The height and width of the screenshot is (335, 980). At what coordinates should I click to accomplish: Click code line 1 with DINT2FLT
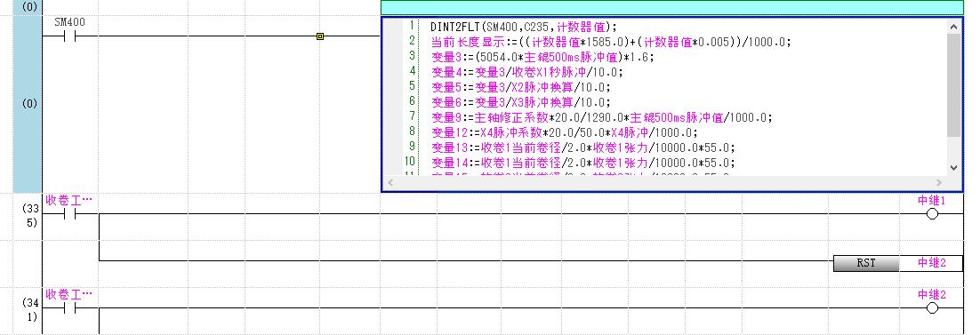click(523, 27)
